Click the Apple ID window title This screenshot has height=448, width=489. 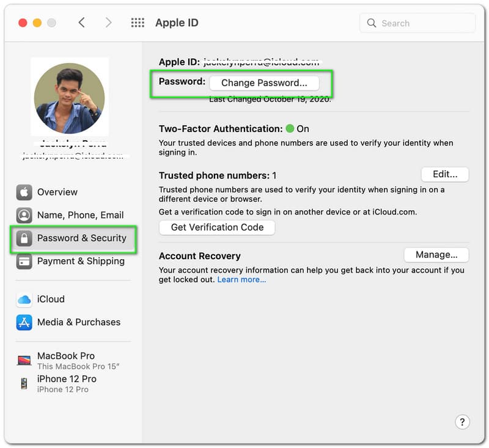(177, 23)
